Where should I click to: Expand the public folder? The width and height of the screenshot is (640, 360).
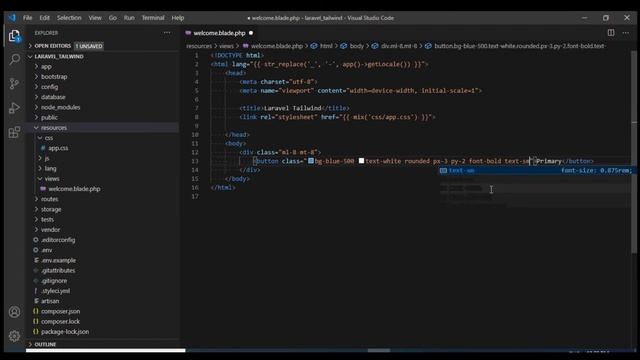(x=49, y=118)
